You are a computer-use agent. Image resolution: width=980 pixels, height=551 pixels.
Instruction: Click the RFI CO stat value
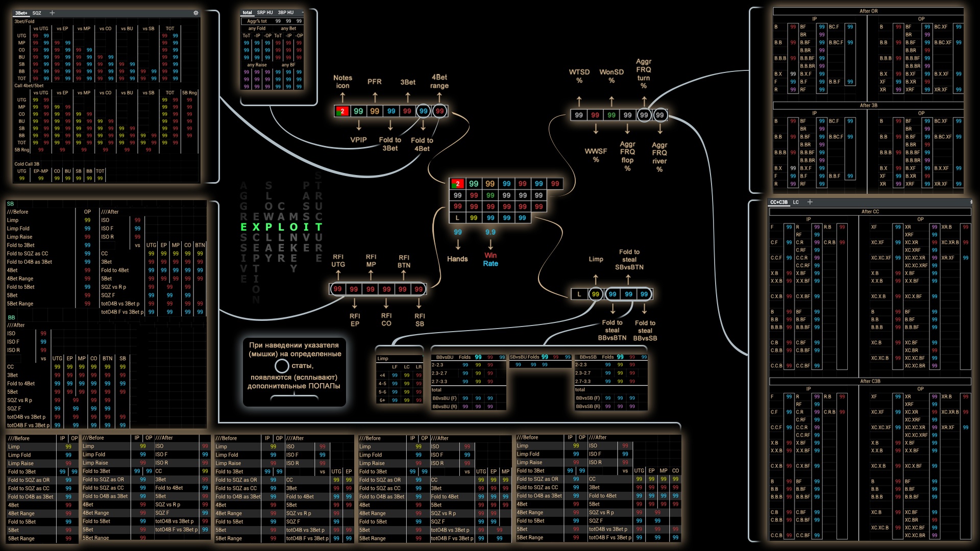(386, 289)
